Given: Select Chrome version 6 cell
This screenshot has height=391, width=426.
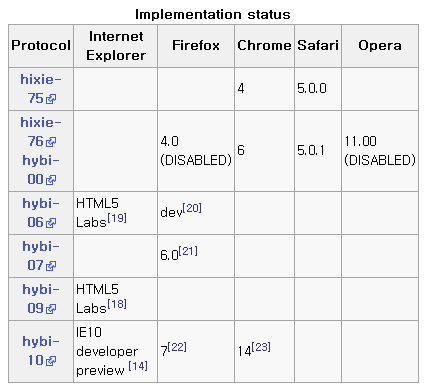Looking at the screenshot, I should click(264, 151).
